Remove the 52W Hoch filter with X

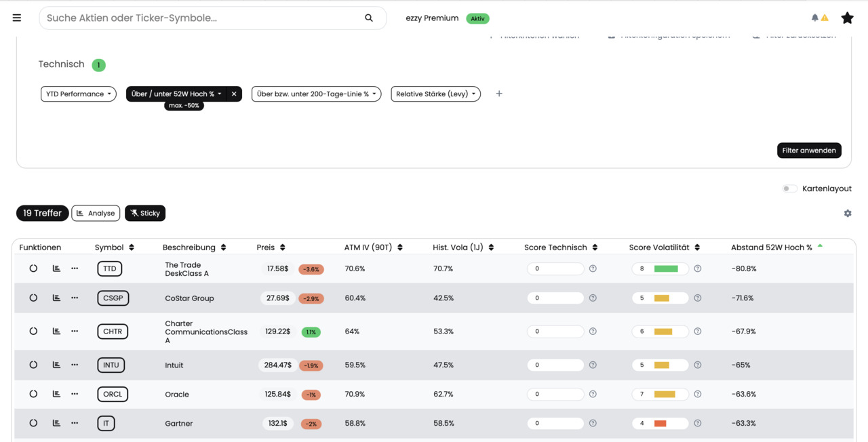234,94
